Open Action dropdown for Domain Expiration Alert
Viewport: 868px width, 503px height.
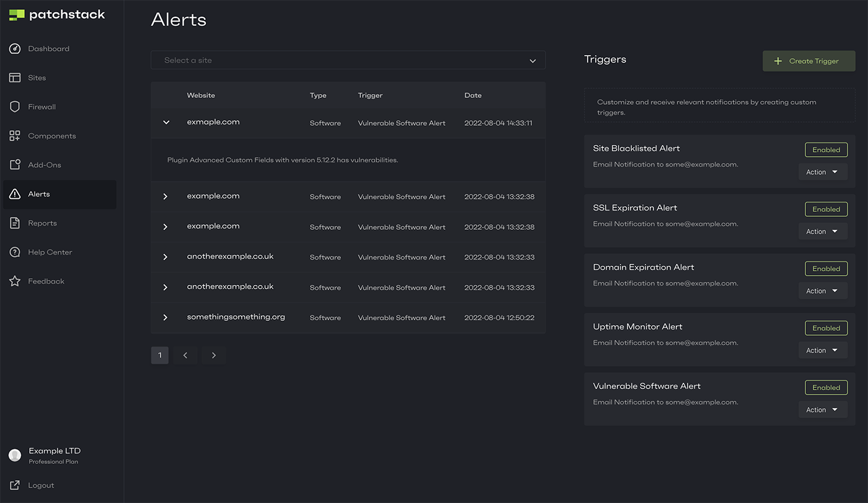[x=822, y=291]
